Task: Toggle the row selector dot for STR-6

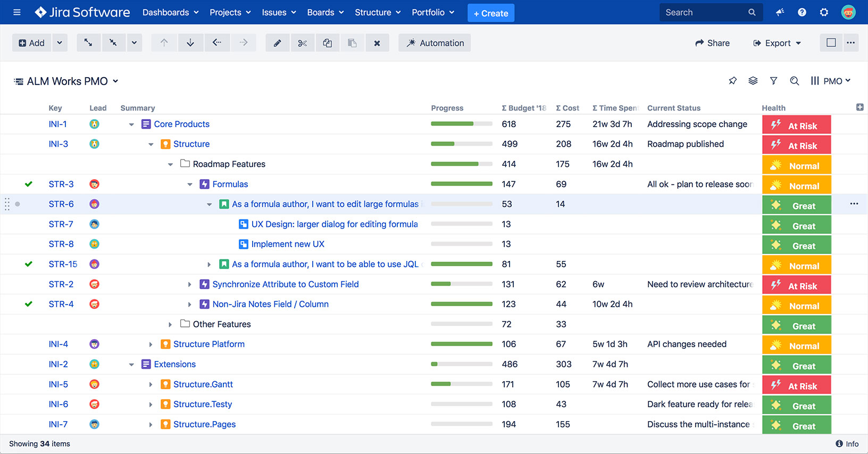Action: click(x=18, y=204)
